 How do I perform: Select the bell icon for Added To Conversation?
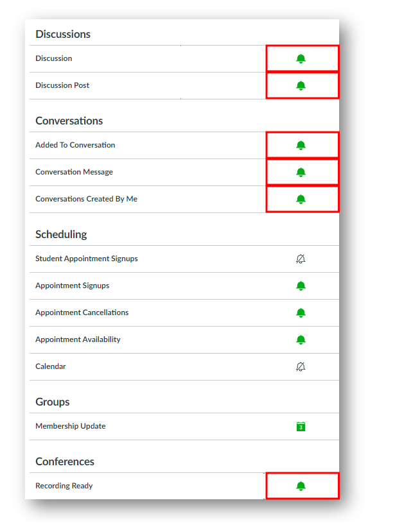click(x=301, y=145)
